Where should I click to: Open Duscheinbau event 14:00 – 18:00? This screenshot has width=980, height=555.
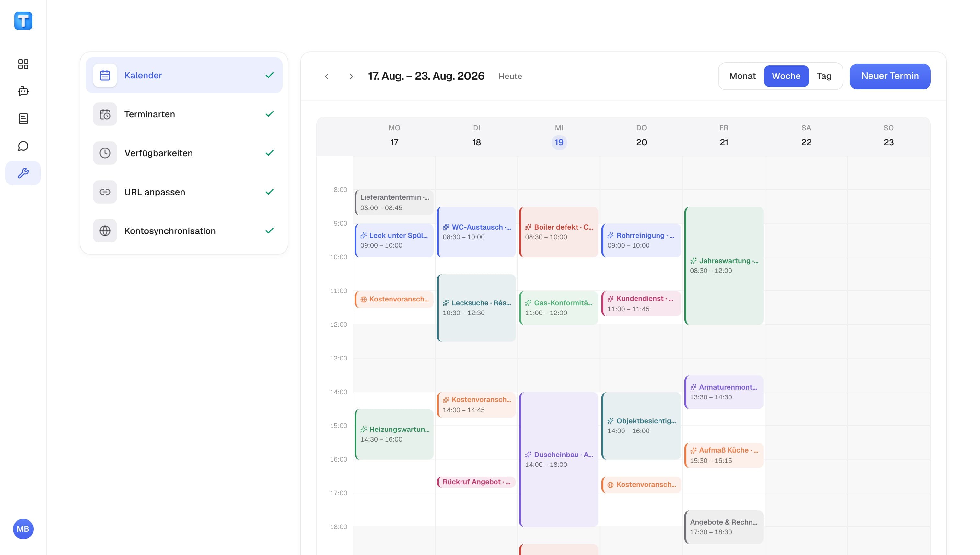(x=559, y=459)
